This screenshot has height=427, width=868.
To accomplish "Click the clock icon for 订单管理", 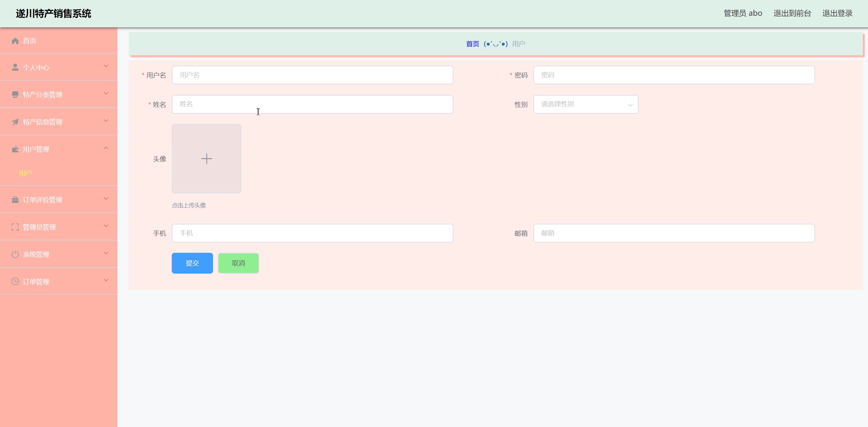I will [x=15, y=281].
